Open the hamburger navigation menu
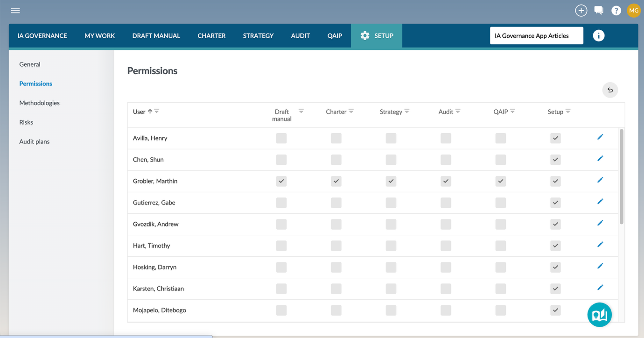This screenshot has width=644, height=338. point(15,10)
